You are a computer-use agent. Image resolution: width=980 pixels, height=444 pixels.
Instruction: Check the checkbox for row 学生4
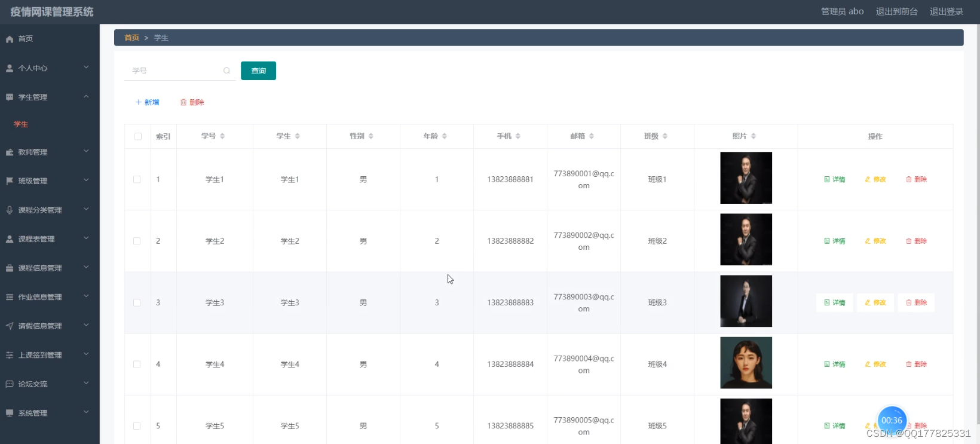pyautogui.click(x=137, y=364)
